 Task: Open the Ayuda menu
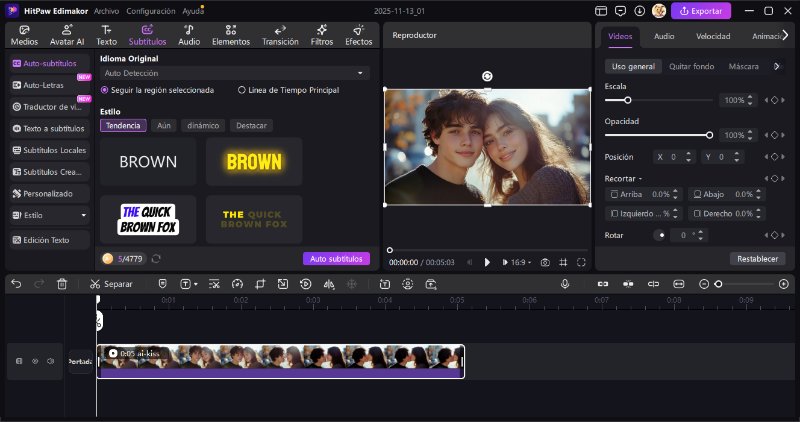(x=193, y=11)
